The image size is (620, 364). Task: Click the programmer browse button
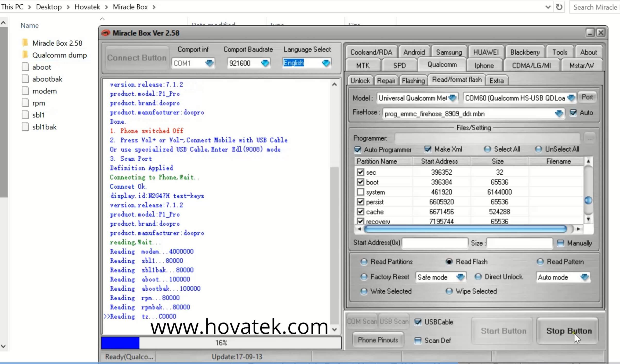pos(590,138)
